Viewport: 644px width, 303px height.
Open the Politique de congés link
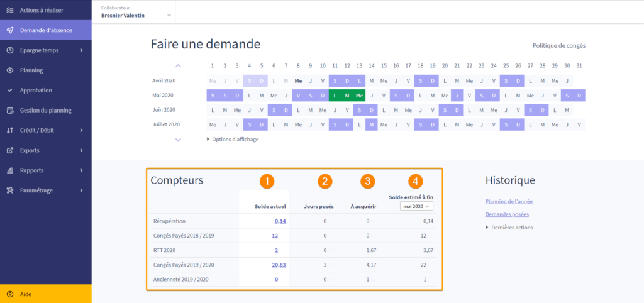click(558, 45)
